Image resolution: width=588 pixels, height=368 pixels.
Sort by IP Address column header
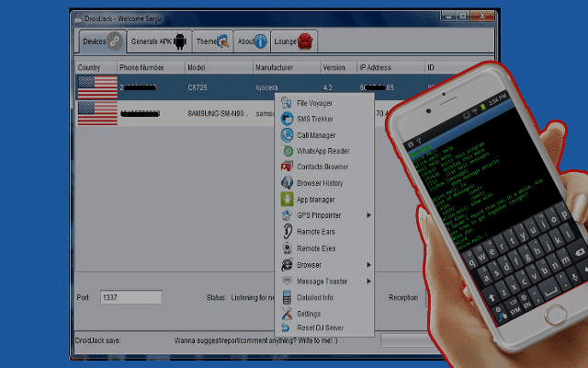pos(390,67)
